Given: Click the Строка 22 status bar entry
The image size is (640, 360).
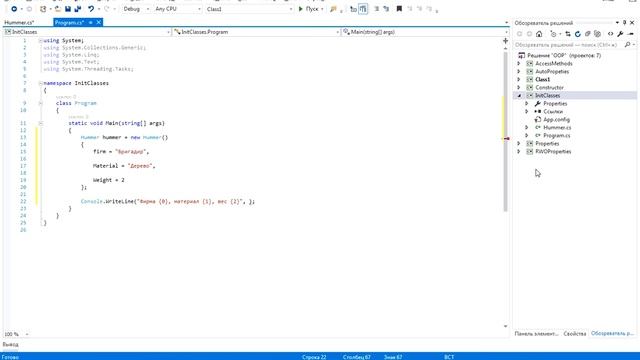Looking at the screenshot, I should 314,357.
